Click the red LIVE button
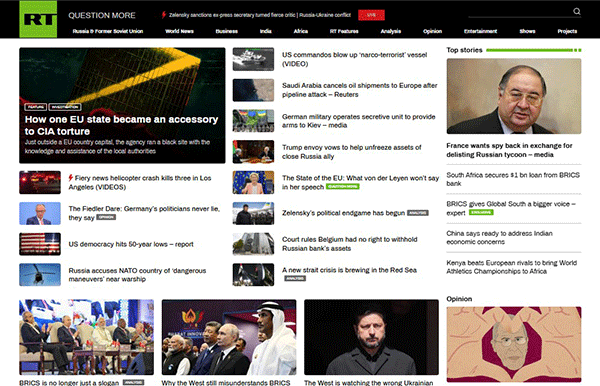This screenshot has width=600, height=386. [371, 15]
